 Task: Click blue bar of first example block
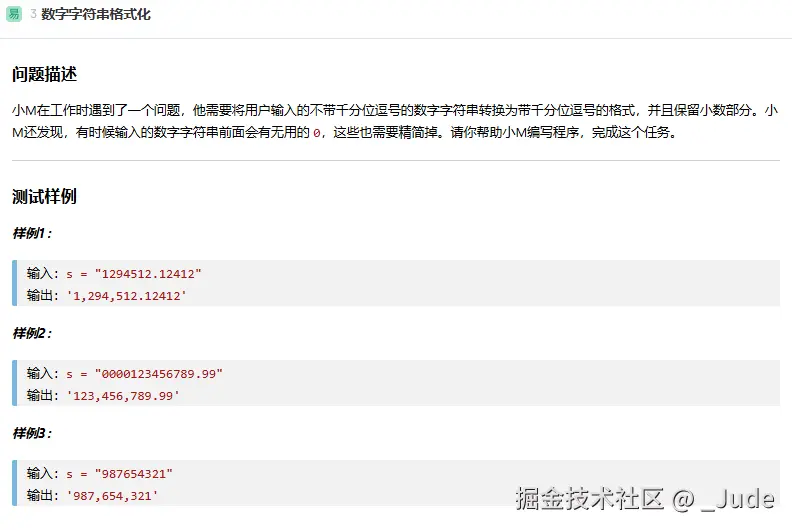(x=15, y=283)
